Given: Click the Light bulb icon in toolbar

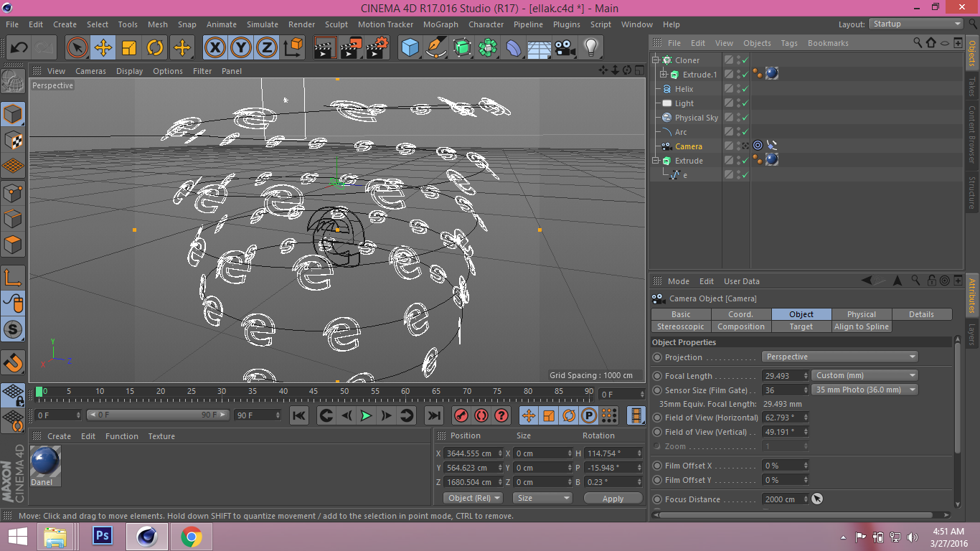Looking at the screenshot, I should click(x=590, y=48).
